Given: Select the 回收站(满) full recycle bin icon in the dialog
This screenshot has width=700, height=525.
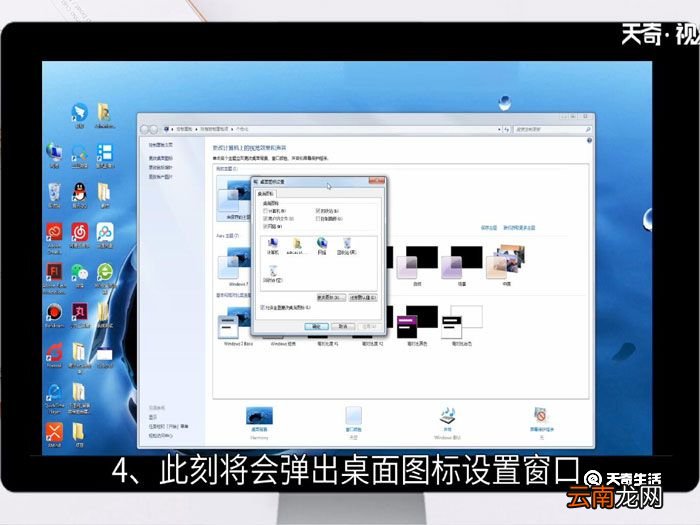Looking at the screenshot, I should pyautogui.click(x=346, y=246).
